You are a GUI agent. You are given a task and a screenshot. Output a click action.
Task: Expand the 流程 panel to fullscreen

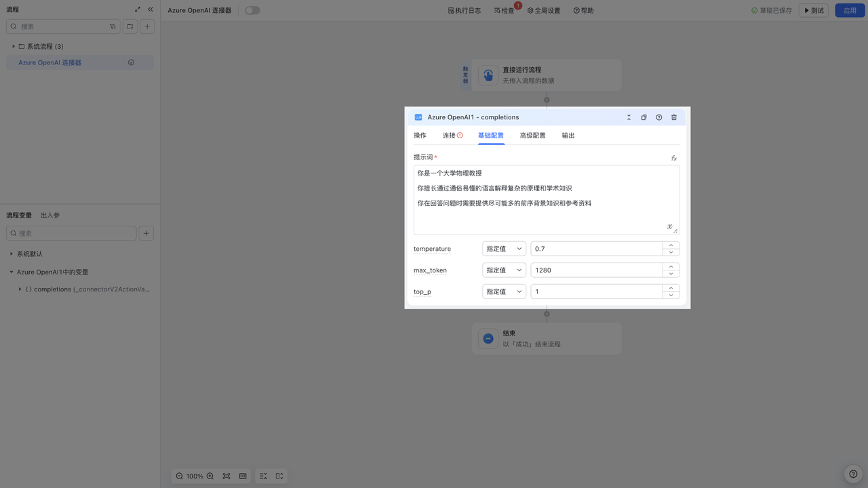tap(138, 9)
